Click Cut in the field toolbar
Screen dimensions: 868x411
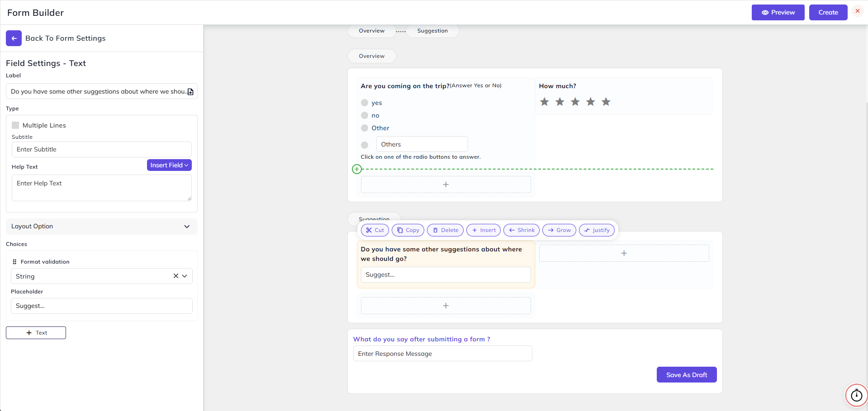click(x=375, y=230)
